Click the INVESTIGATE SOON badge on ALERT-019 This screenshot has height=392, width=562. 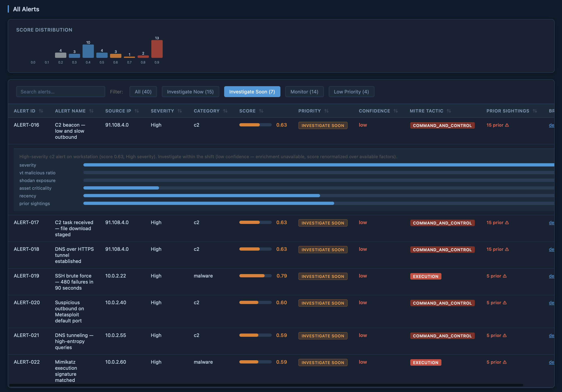[x=323, y=276]
